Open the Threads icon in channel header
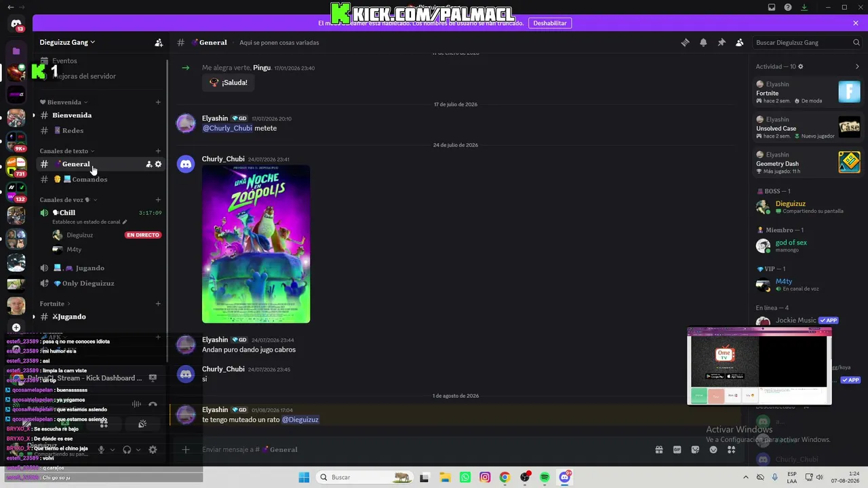The width and height of the screenshot is (868, 488). click(x=685, y=42)
